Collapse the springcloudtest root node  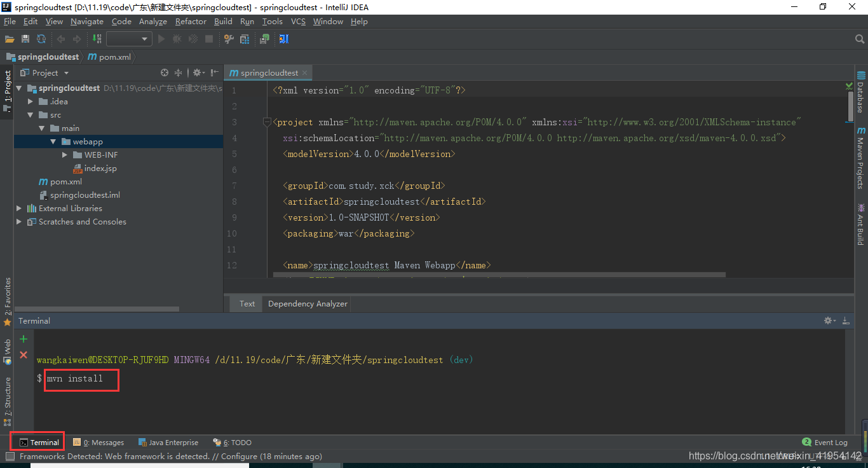pyautogui.click(x=19, y=88)
